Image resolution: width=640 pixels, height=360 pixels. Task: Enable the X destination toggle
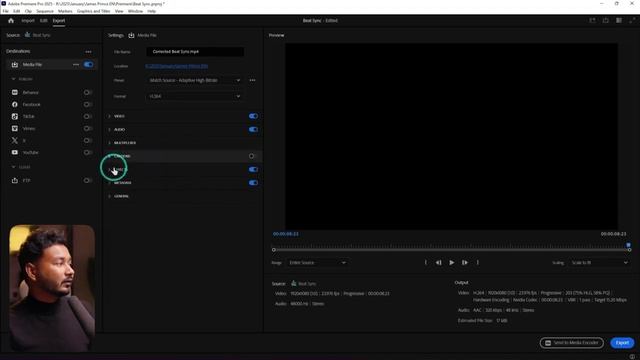click(x=87, y=140)
